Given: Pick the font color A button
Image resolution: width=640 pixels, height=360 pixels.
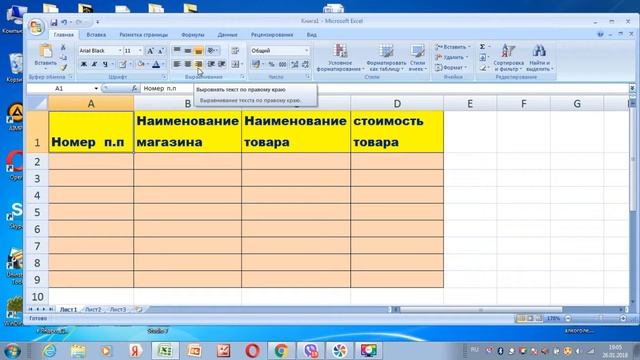Looking at the screenshot, I should tap(156, 64).
